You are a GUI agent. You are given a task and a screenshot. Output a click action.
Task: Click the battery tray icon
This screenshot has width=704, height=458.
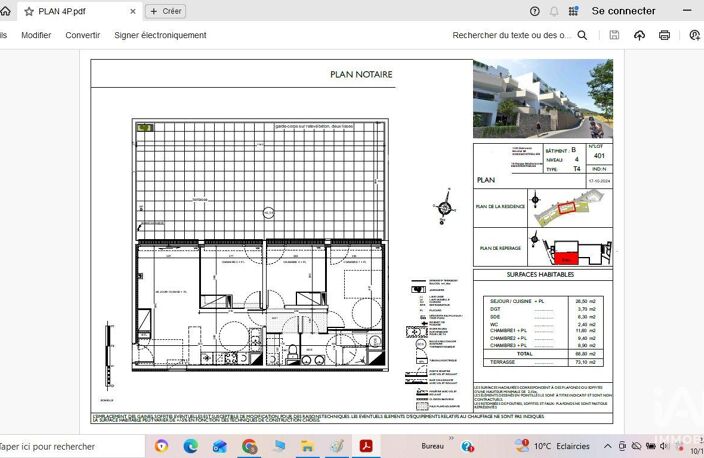tap(651, 446)
